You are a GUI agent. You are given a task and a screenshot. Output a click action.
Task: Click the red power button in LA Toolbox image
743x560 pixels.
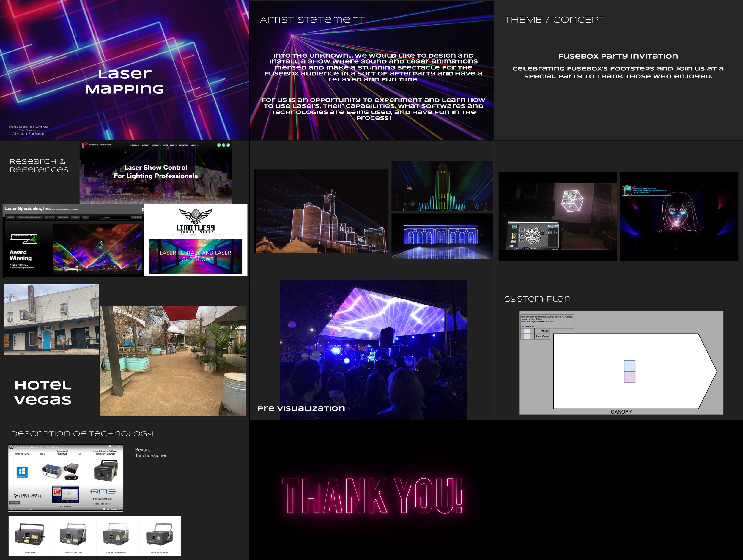57,491
